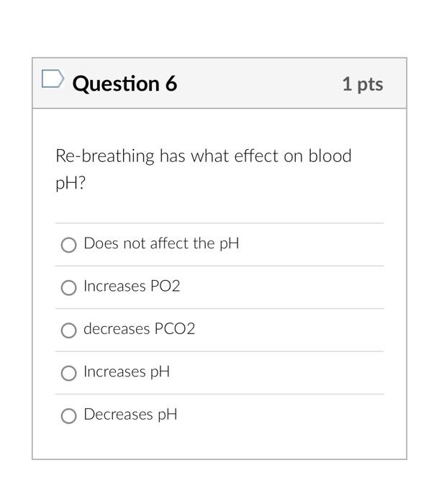Click the word 'Question' in the header
The height and width of the screenshot is (504, 439).
tap(115, 84)
